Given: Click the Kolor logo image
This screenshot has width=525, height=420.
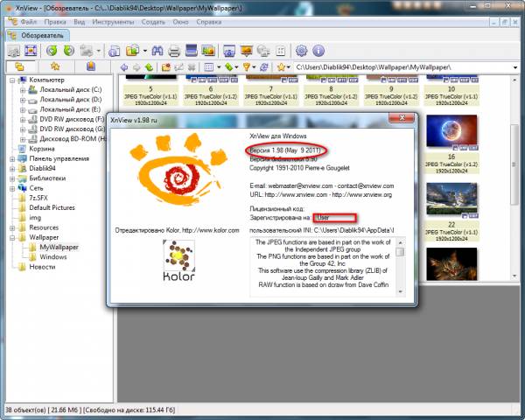Looking at the screenshot, I should (178, 260).
